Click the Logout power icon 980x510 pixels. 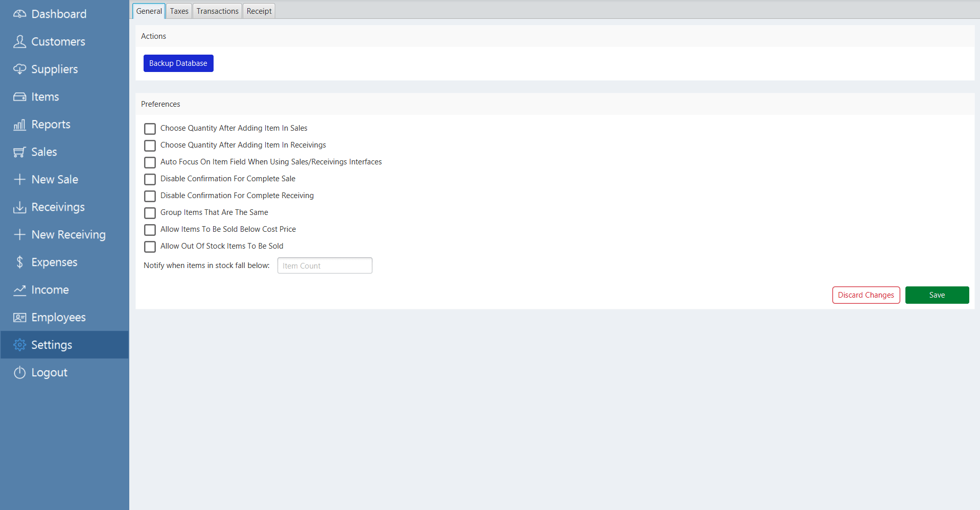coord(19,373)
